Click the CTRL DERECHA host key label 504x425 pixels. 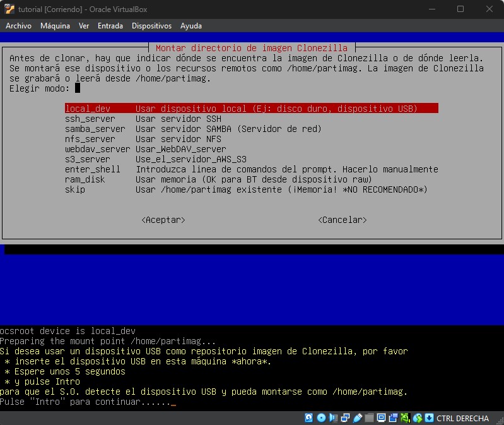click(x=462, y=418)
